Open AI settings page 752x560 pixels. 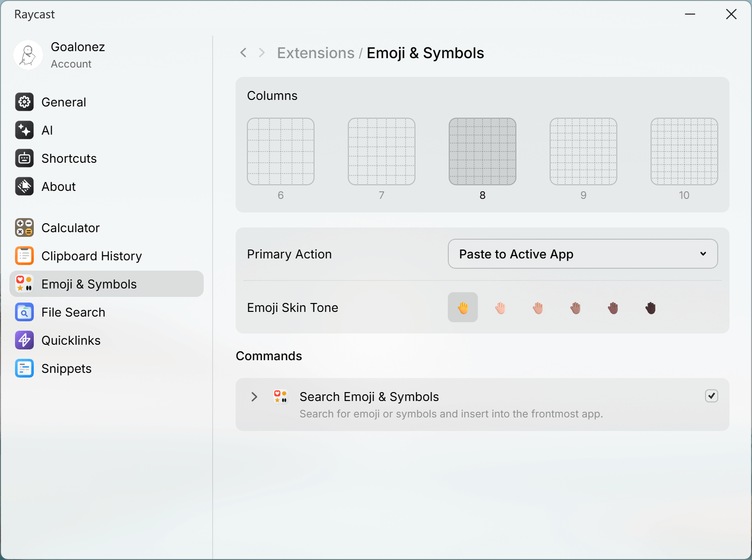(107, 130)
